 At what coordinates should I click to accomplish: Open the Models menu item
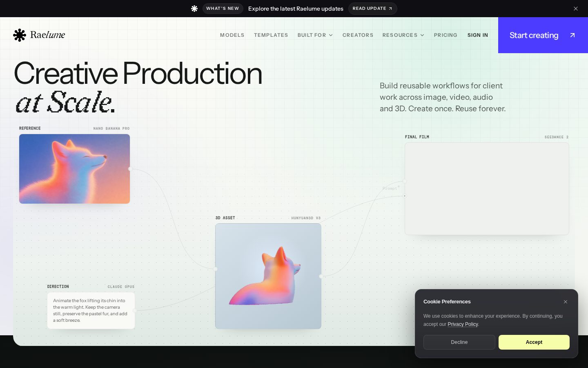[232, 35]
